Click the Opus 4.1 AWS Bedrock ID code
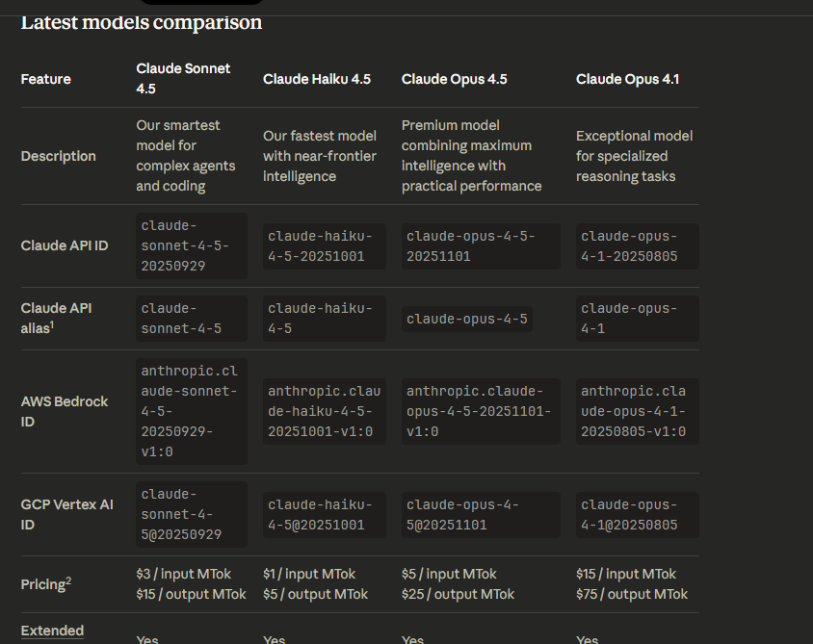Screen dimensions: 813x644 point(637,411)
